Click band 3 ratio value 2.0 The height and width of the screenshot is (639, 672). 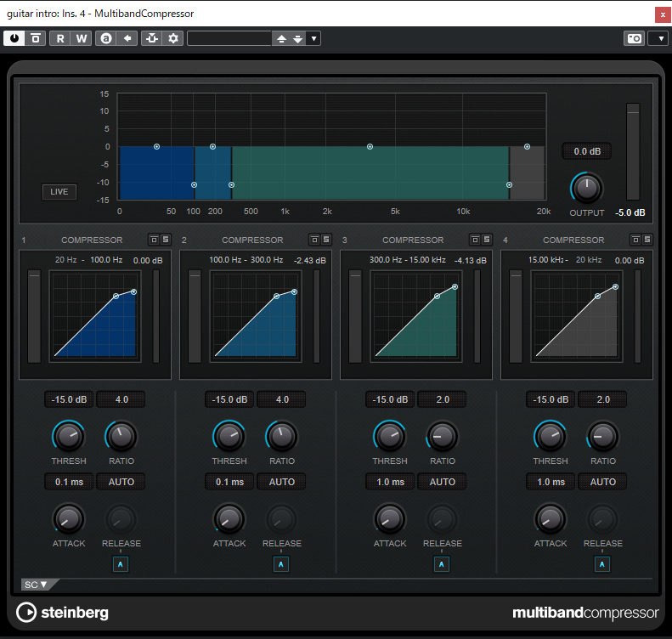point(443,399)
